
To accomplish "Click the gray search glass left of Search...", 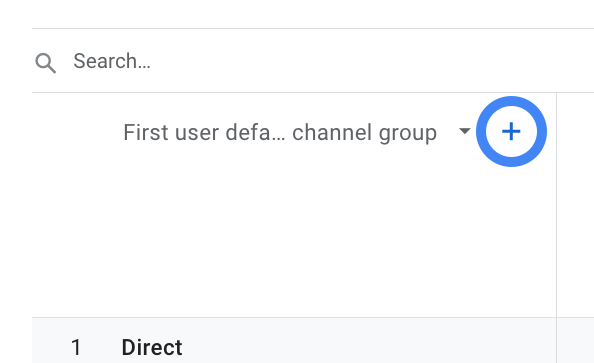I will 45,63.
